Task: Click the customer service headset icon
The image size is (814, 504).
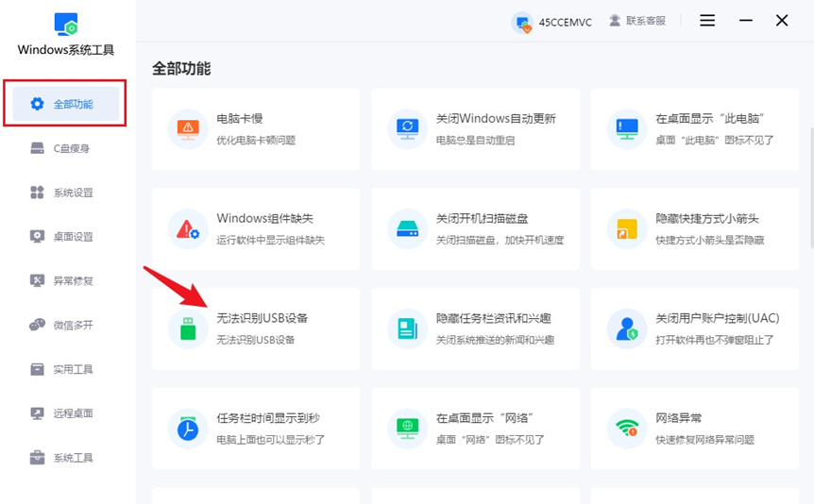Action: click(x=615, y=21)
